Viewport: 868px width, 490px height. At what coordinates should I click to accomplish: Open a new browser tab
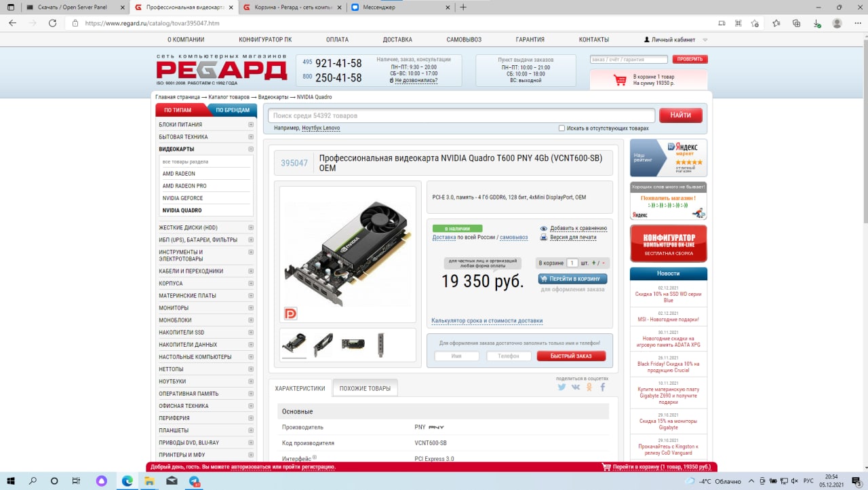pos(463,7)
